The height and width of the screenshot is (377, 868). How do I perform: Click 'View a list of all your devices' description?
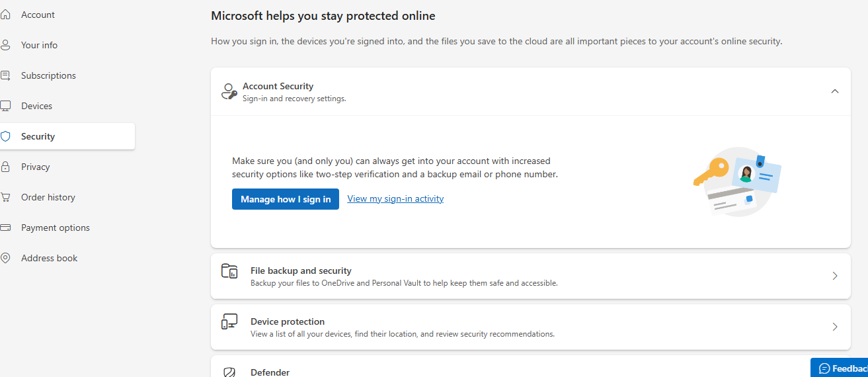point(403,334)
